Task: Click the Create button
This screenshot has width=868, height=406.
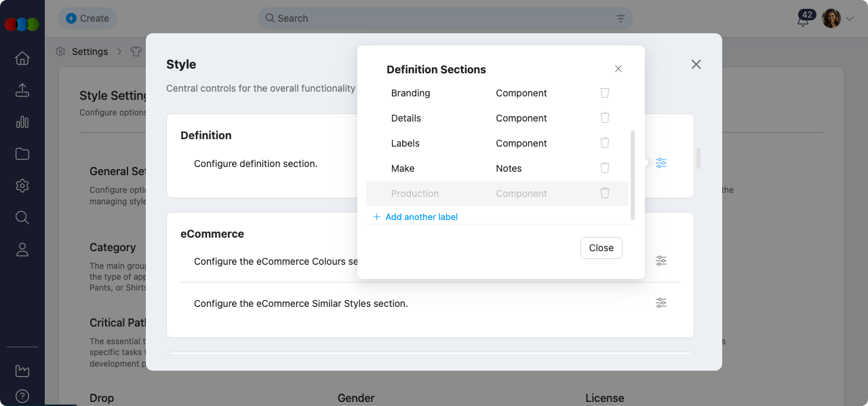Action: coord(87,18)
